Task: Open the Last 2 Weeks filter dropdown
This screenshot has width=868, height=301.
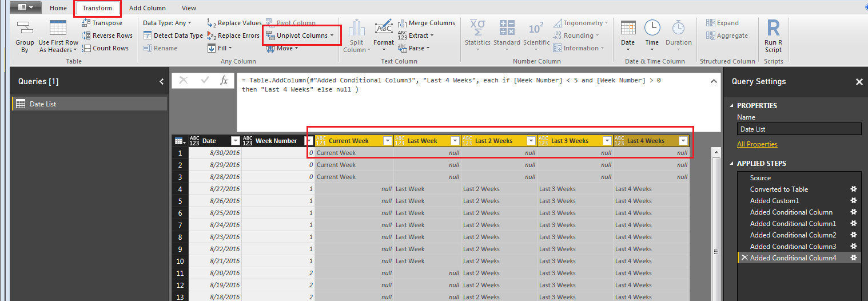Action: (531, 141)
